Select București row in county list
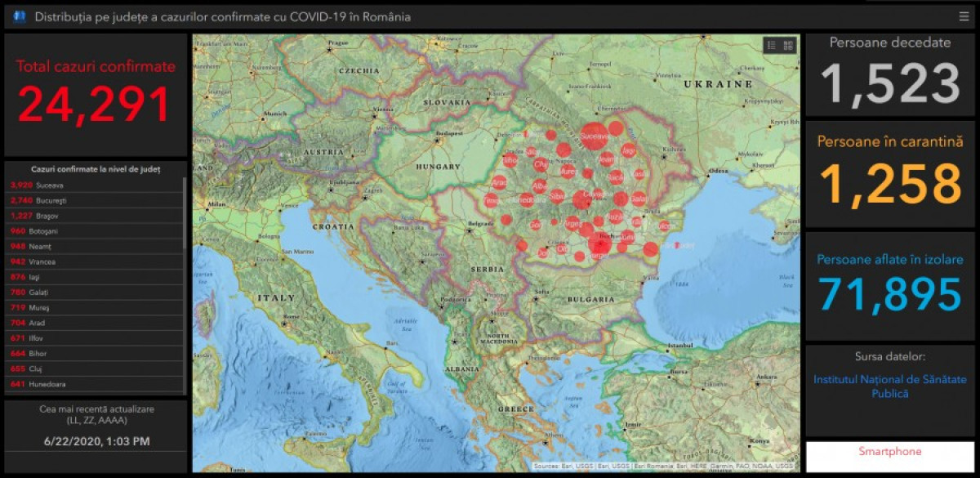The image size is (980, 478). point(94,200)
